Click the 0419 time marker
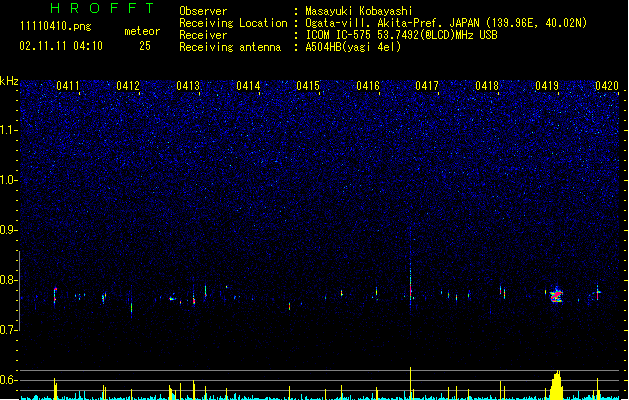Viewport: 629px width, 400px height. pyautogui.click(x=547, y=86)
